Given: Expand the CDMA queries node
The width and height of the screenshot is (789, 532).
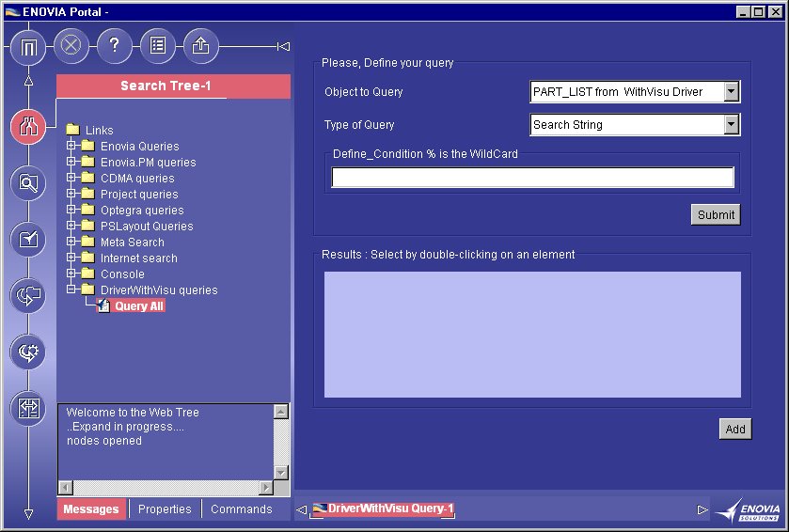Looking at the screenshot, I should (x=71, y=178).
